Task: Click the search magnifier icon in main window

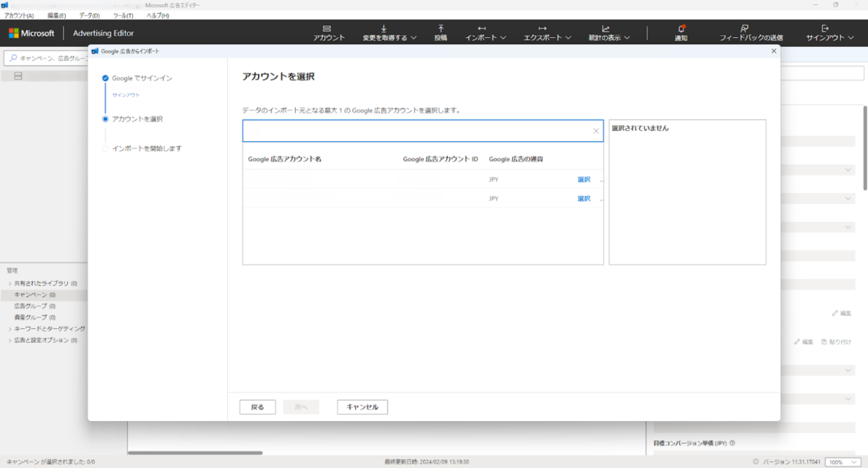Action: coord(13,58)
